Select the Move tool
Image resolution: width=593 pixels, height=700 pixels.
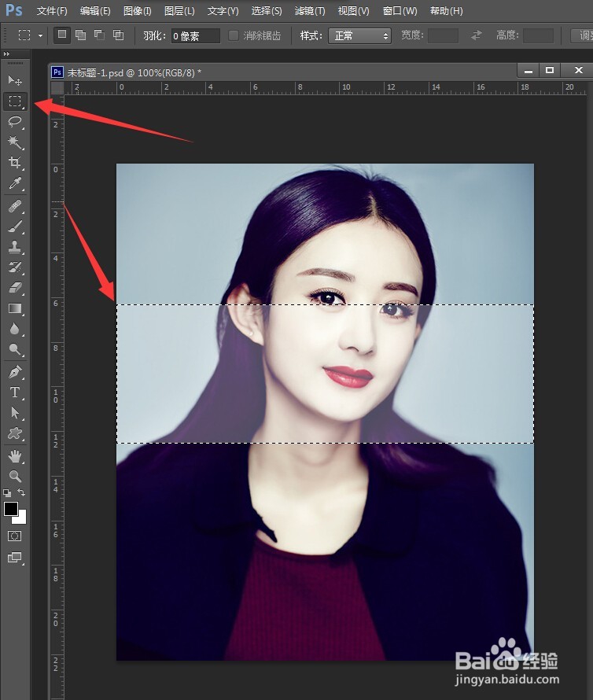click(15, 80)
